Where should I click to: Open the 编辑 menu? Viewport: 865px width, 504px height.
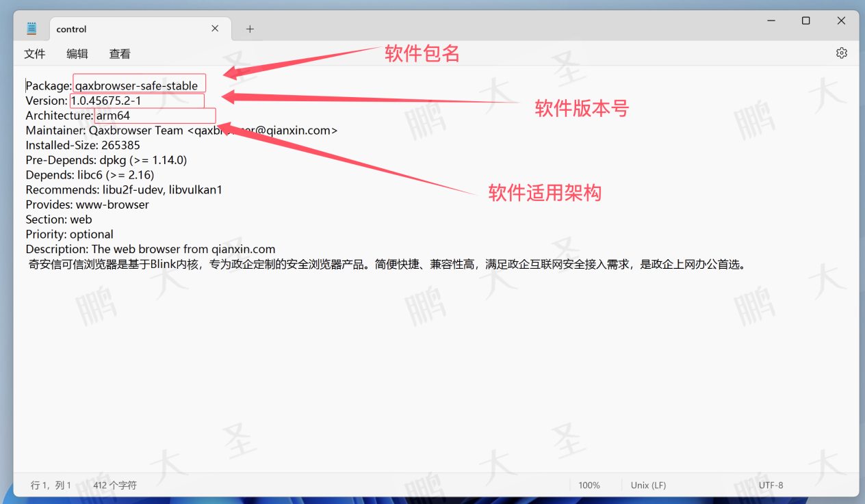coord(77,54)
